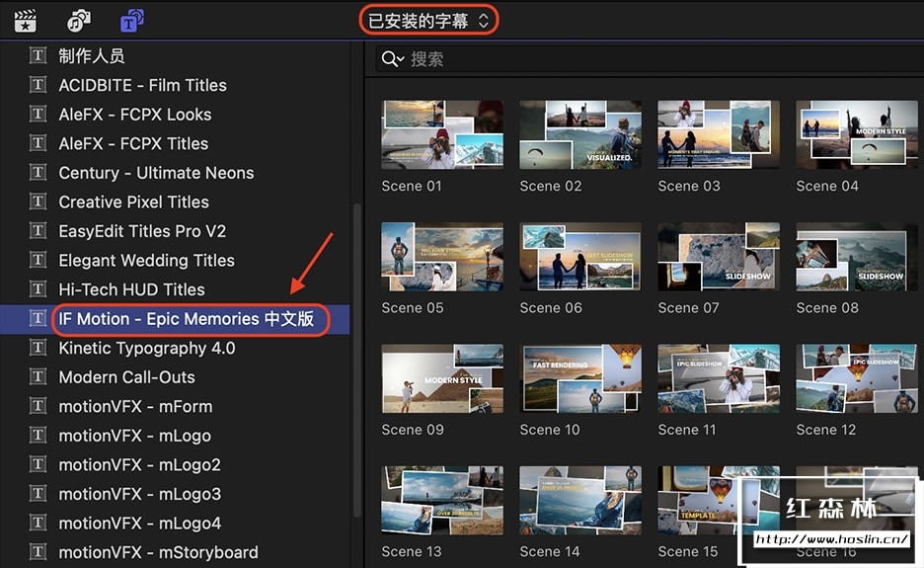Select the Scene 13 title thumbnail
Screen dimensions: 924x568
442,501
